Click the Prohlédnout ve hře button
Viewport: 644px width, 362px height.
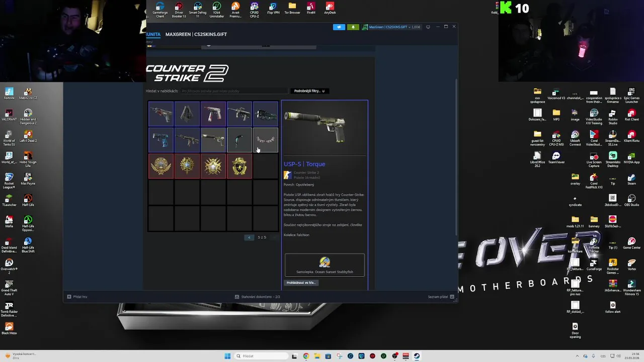click(x=301, y=283)
